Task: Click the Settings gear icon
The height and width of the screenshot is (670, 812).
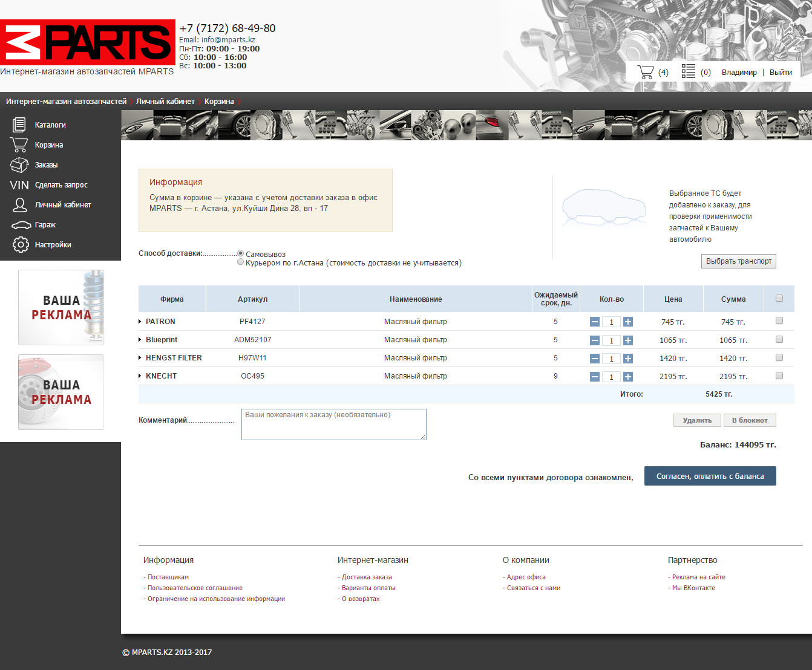Action: tap(21, 245)
